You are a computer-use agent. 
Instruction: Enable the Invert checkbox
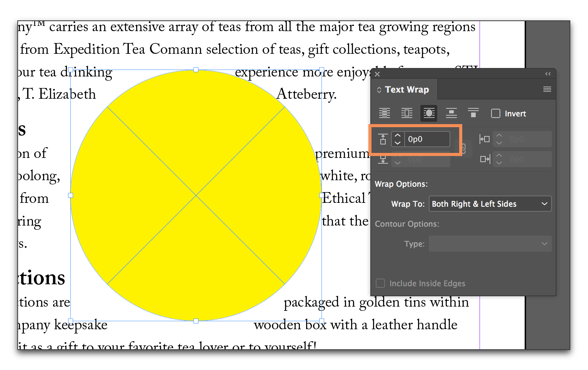495,113
